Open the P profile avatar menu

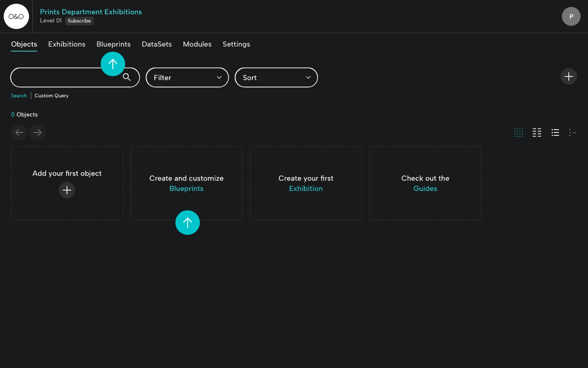[x=571, y=16]
